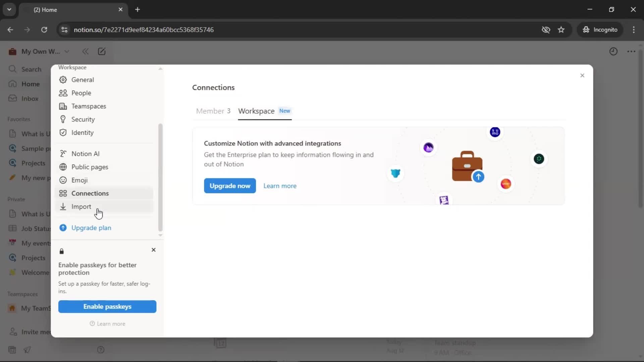Open the People settings section
This screenshot has width=644, height=362.
point(104,93)
